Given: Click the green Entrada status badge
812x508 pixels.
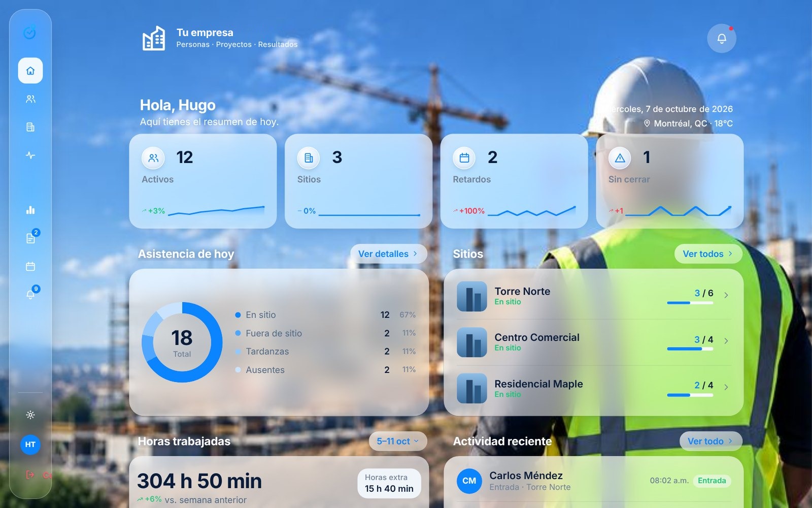Looking at the screenshot, I should (712, 481).
